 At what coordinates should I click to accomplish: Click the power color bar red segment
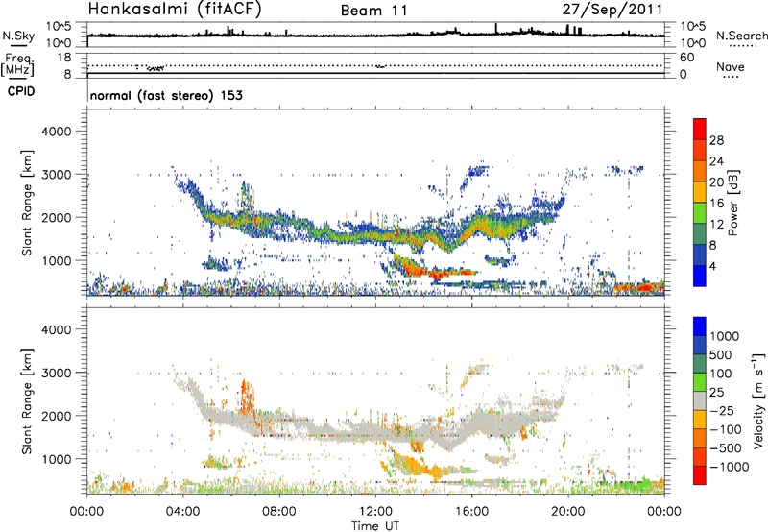tap(700, 127)
